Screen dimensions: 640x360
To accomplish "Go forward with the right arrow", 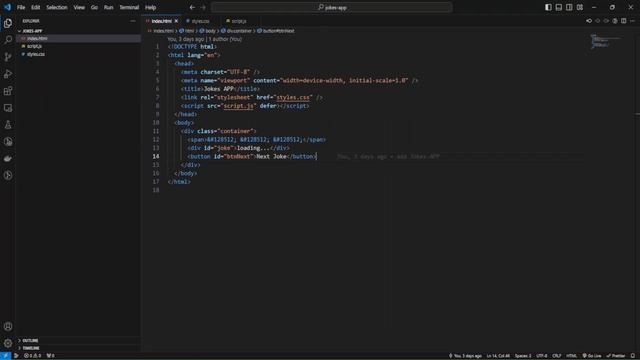I will [x=203, y=7].
